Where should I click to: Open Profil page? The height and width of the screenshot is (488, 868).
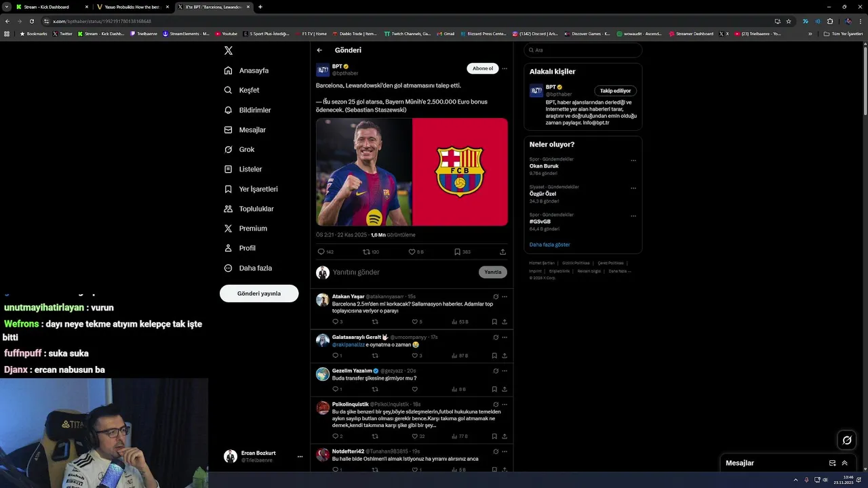pyautogui.click(x=240, y=248)
